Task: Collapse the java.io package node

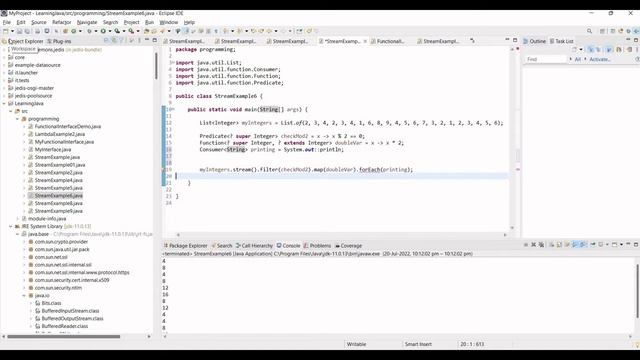Action: point(24,296)
